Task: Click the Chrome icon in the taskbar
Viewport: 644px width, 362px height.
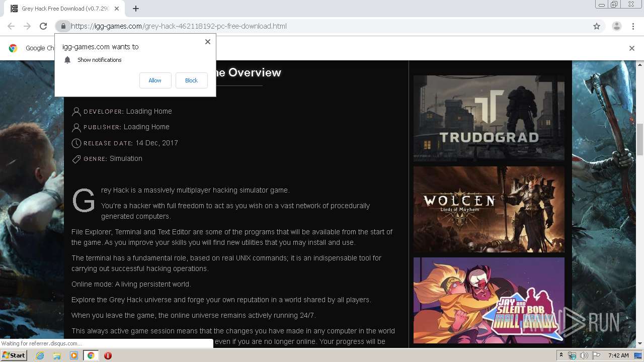Action: coord(91,355)
